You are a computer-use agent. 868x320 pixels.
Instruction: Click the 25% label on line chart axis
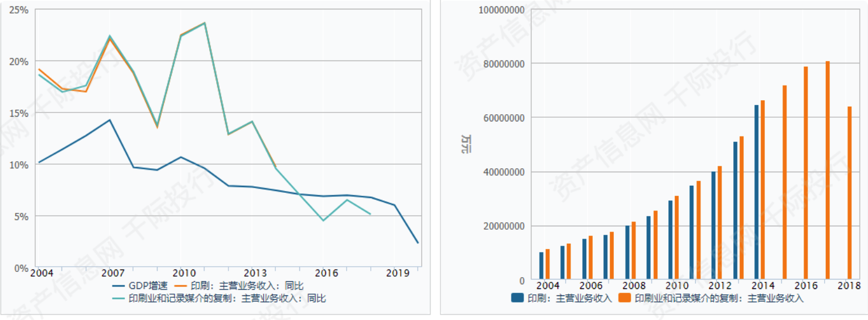pos(19,10)
